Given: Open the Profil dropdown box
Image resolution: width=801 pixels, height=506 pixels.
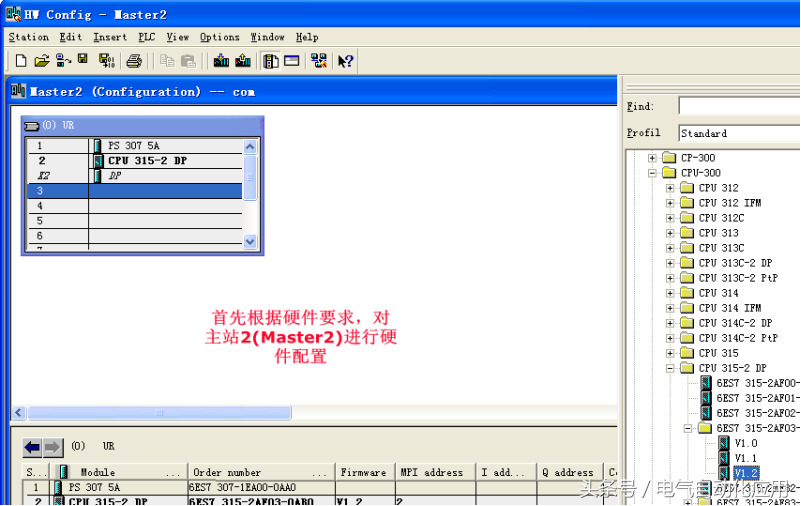Looking at the screenshot, I should [x=738, y=133].
